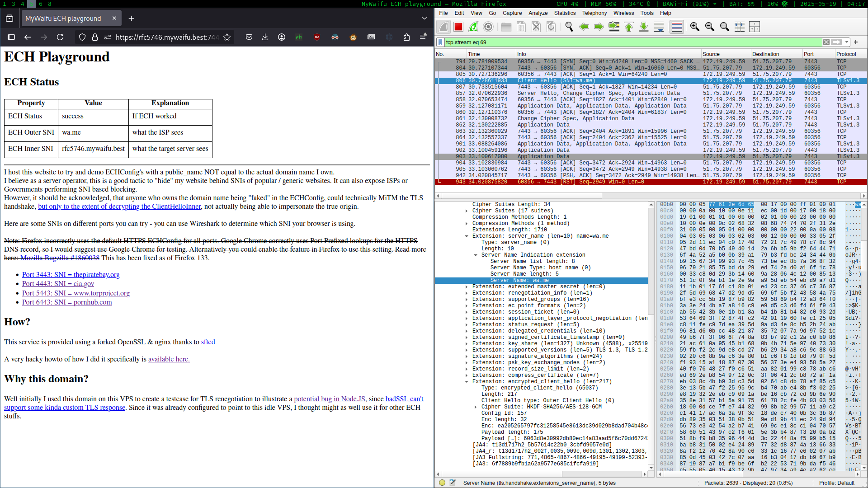Open Firefox extensions puzzle icon
Viewport: 868px width, 488px height.
406,37
